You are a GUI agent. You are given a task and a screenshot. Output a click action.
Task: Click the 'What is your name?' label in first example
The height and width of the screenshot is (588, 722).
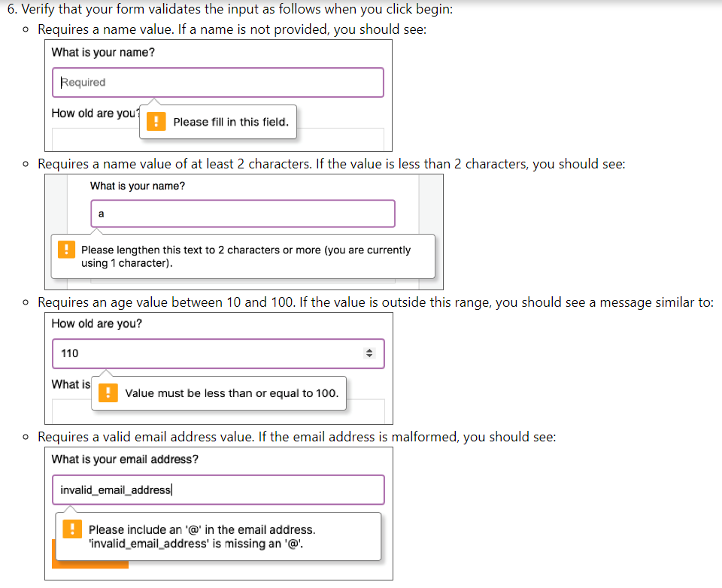tap(103, 53)
